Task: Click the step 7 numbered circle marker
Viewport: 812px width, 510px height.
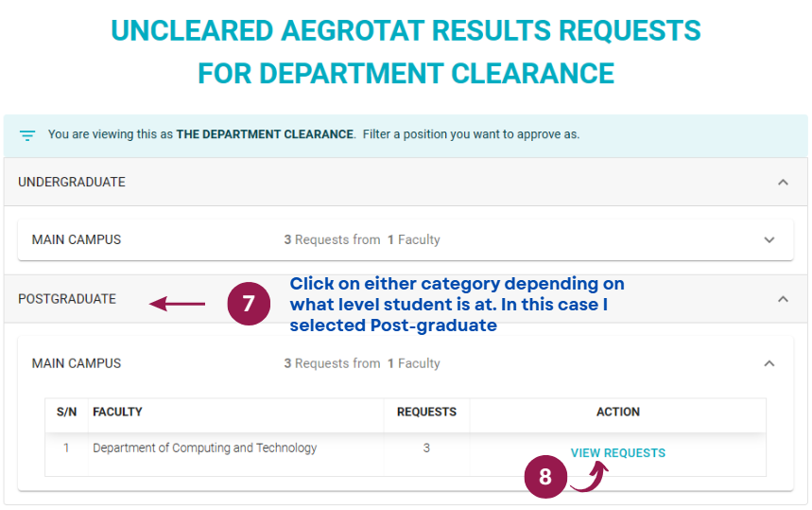Action: click(249, 304)
